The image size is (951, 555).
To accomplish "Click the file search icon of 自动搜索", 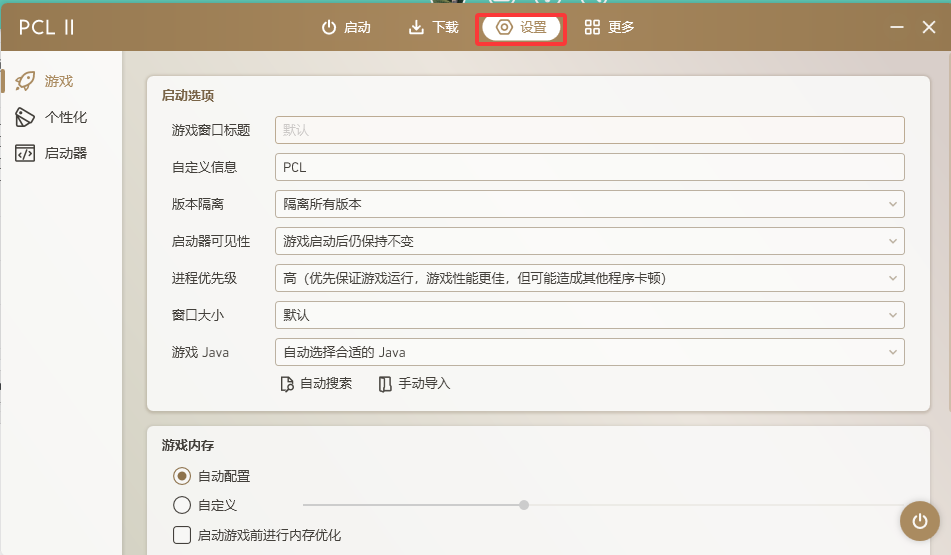I will click(287, 385).
